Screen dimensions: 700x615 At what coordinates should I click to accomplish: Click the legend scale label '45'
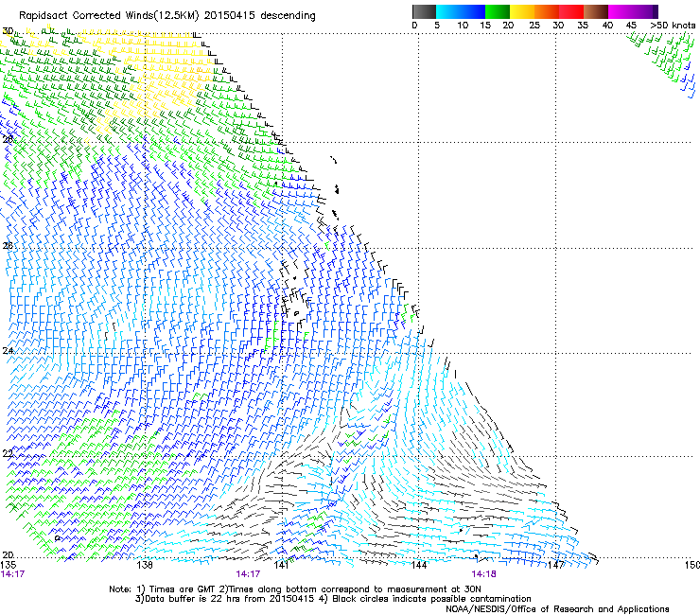[x=631, y=26]
